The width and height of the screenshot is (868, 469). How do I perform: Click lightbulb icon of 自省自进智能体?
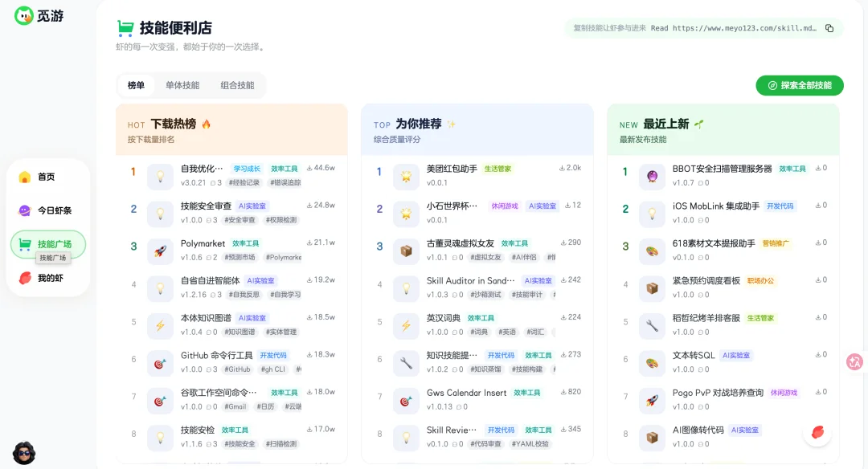tap(161, 288)
